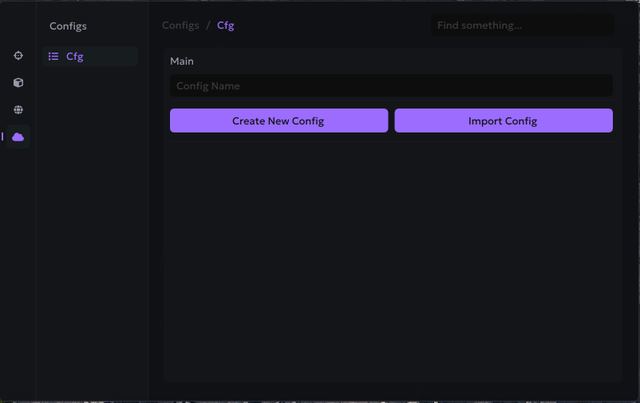Click the slash separator in breadcrumb

(208, 25)
